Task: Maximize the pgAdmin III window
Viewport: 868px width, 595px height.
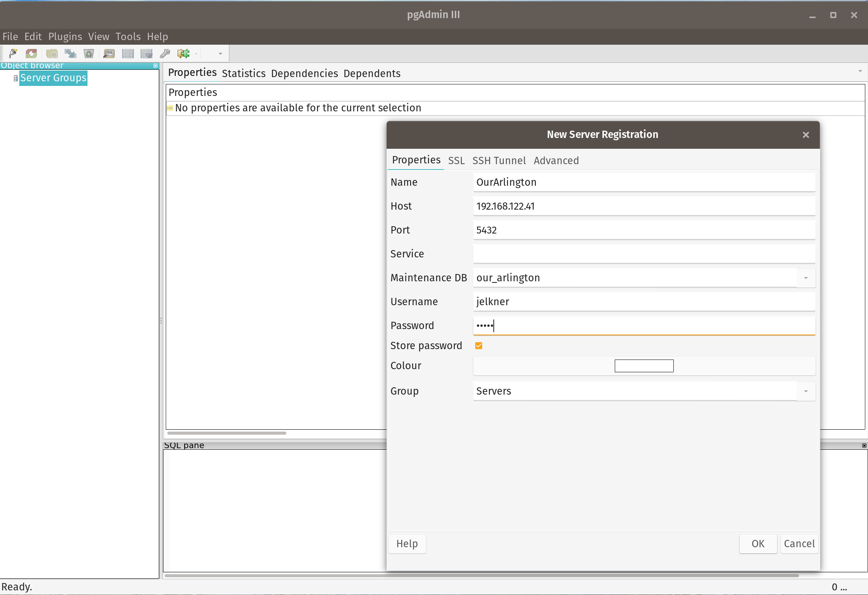Action: [x=833, y=15]
